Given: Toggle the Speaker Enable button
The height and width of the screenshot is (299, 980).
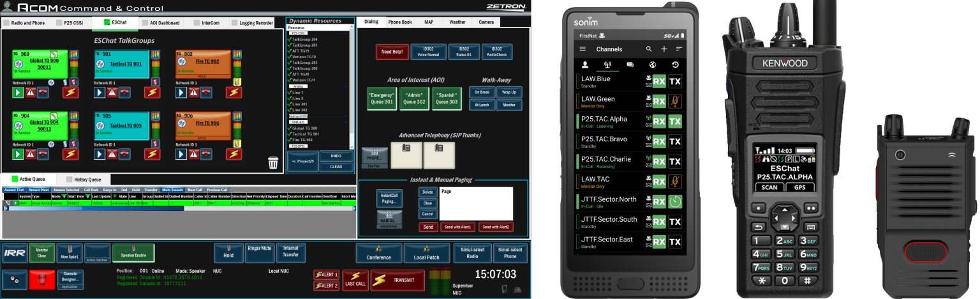Looking at the screenshot, I should [132, 254].
